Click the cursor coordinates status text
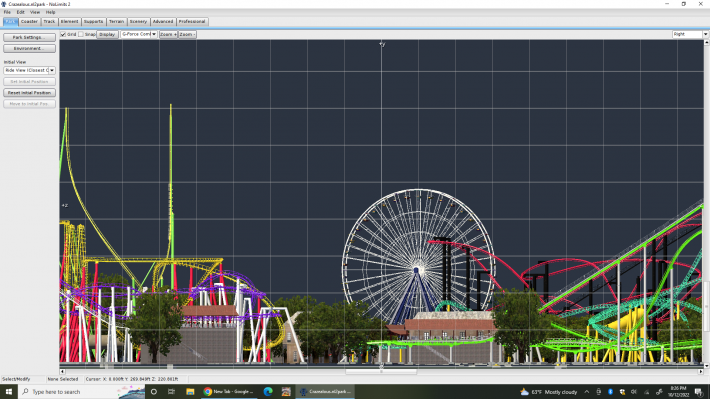Screen dimensions: 710x399 click(132, 379)
